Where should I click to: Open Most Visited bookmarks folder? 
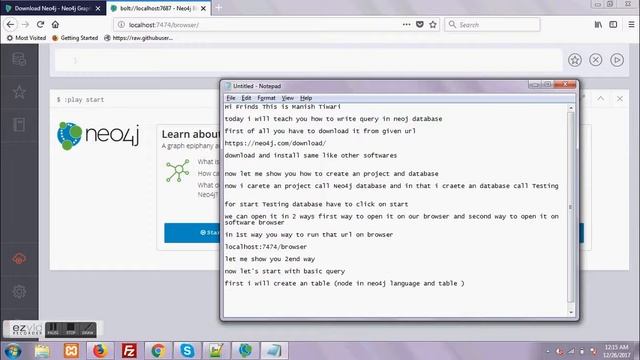point(26,38)
